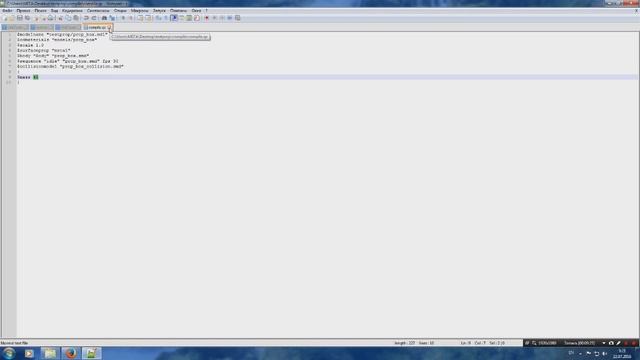Image resolution: width=640 pixels, height=360 pixels.
Task: Click the Close All toolbar icon
Action: tap(44, 18)
